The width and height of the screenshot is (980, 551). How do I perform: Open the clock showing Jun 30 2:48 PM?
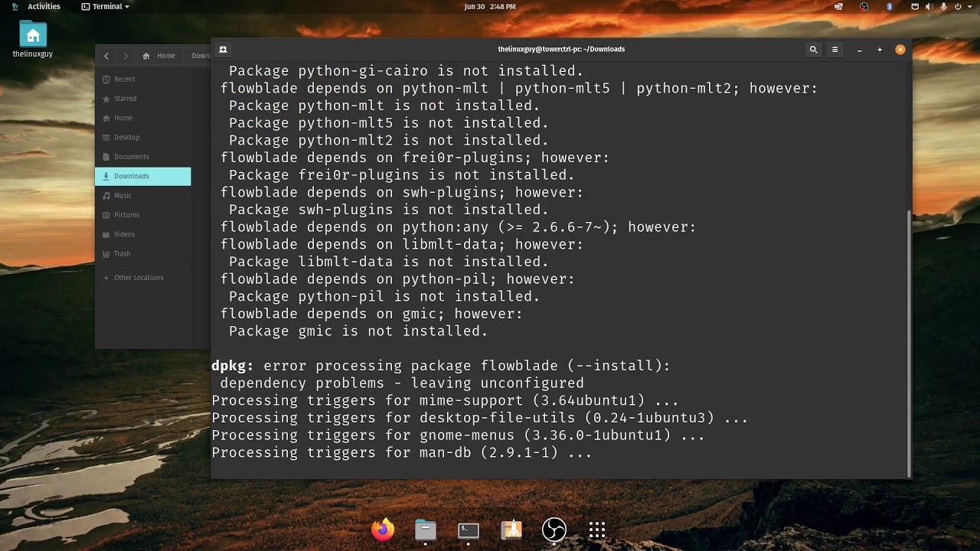[x=490, y=6]
